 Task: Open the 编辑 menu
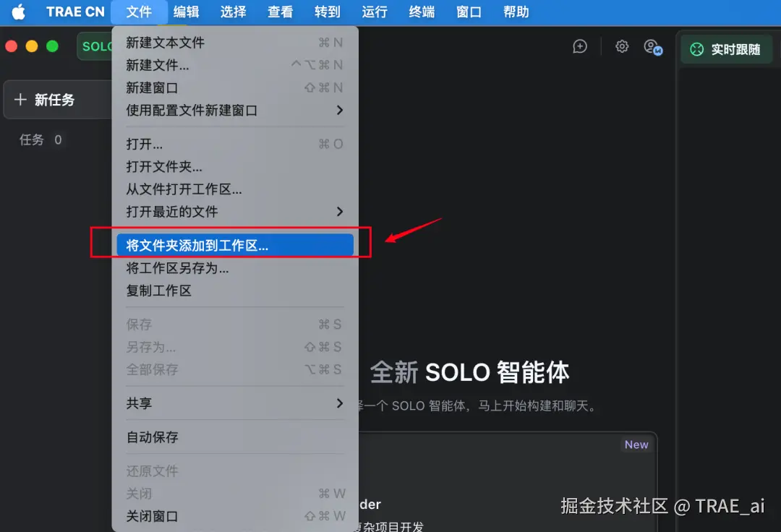(x=186, y=12)
